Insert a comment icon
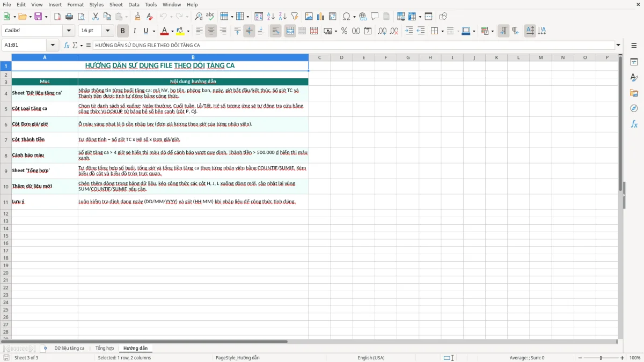 coord(375,17)
